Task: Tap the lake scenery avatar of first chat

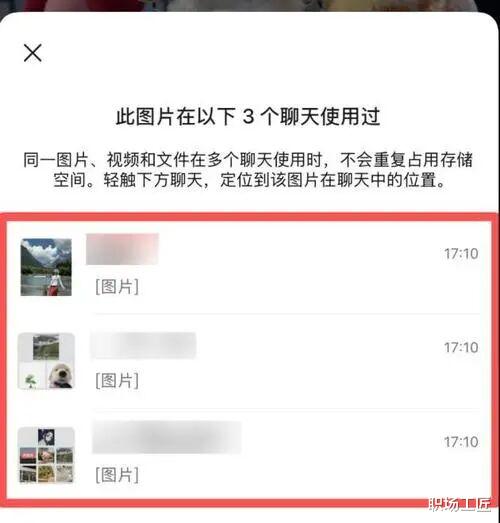Action: click(46, 267)
